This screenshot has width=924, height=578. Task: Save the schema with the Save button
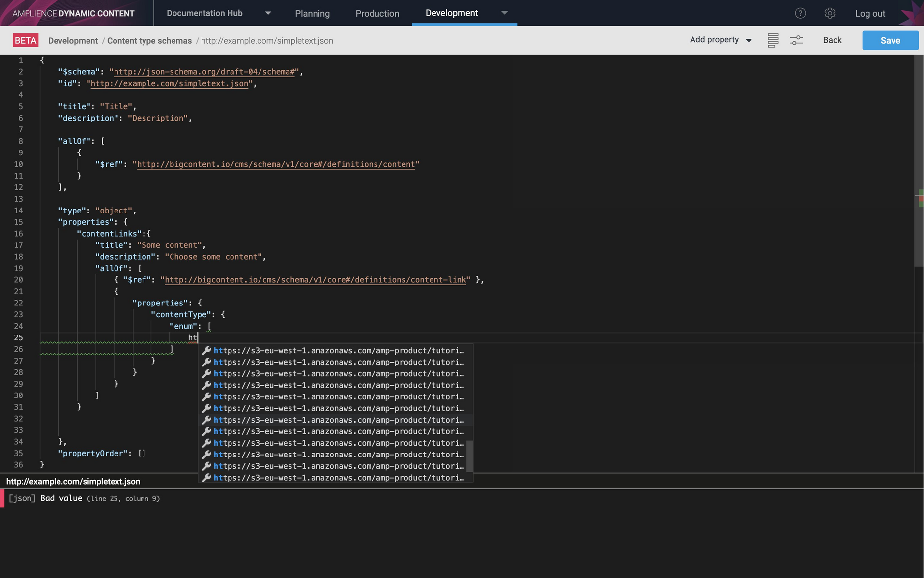[890, 40]
